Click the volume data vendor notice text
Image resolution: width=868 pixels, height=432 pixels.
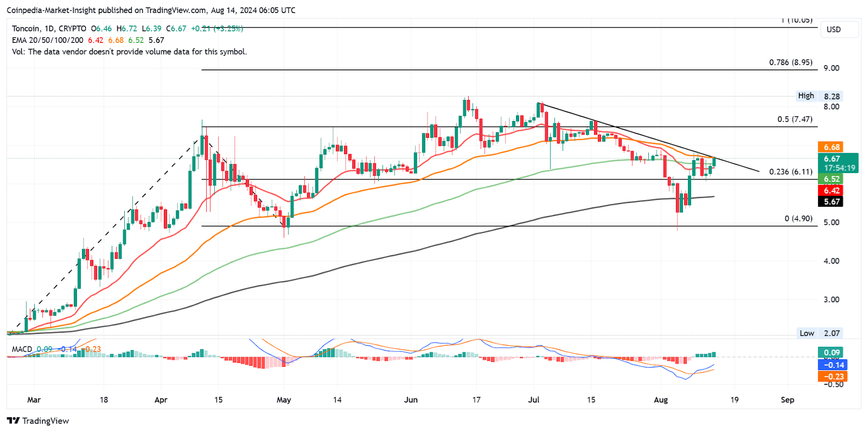pos(129,52)
